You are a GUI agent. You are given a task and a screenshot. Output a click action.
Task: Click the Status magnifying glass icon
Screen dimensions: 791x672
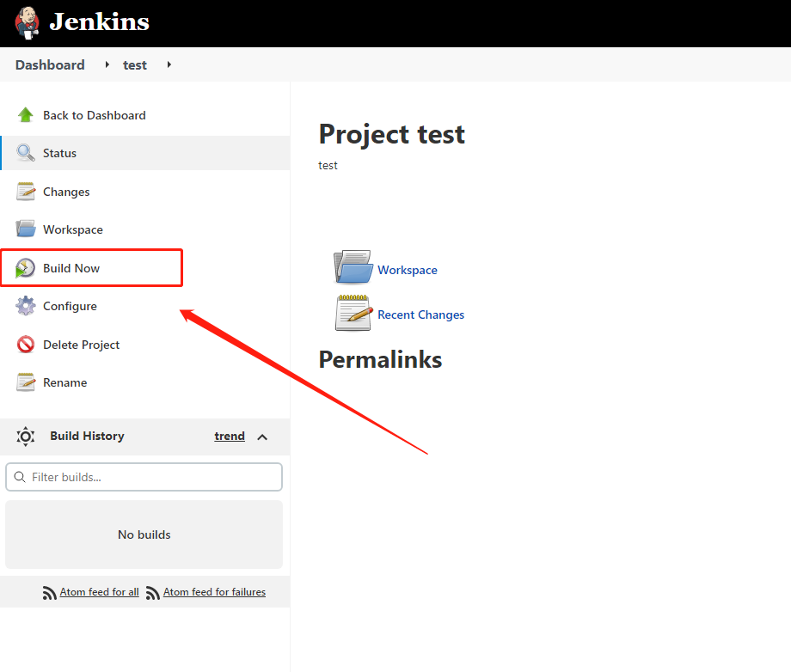[x=26, y=153]
